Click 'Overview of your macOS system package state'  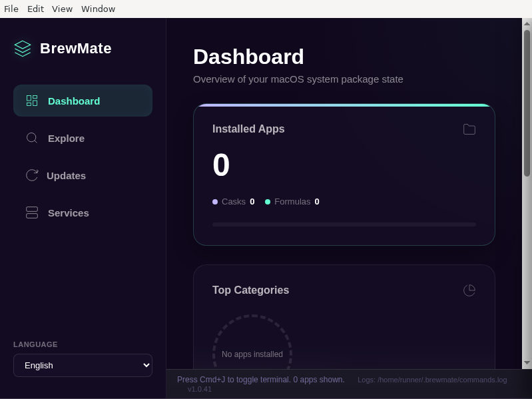(298, 79)
